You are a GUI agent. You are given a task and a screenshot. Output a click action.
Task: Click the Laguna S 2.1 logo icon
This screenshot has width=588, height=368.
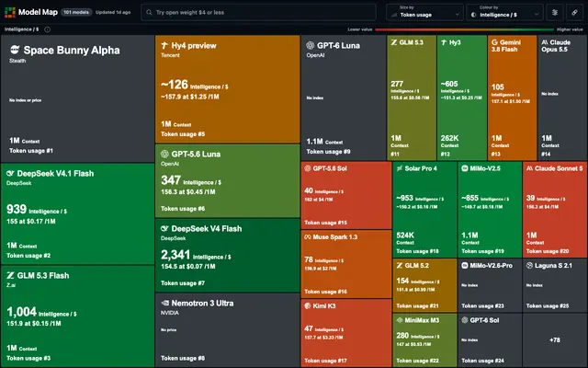pyautogui.click(x=529, y=265)
